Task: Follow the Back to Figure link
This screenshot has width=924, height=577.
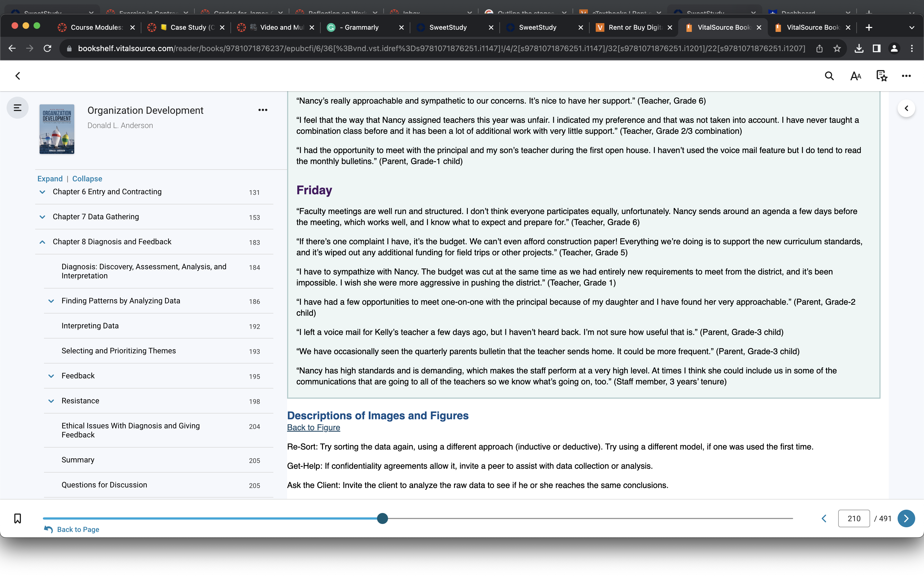Action: click(313, 428)
